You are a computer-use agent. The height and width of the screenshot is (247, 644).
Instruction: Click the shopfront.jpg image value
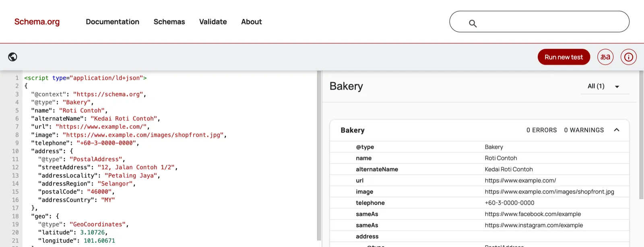click(549, 192)
